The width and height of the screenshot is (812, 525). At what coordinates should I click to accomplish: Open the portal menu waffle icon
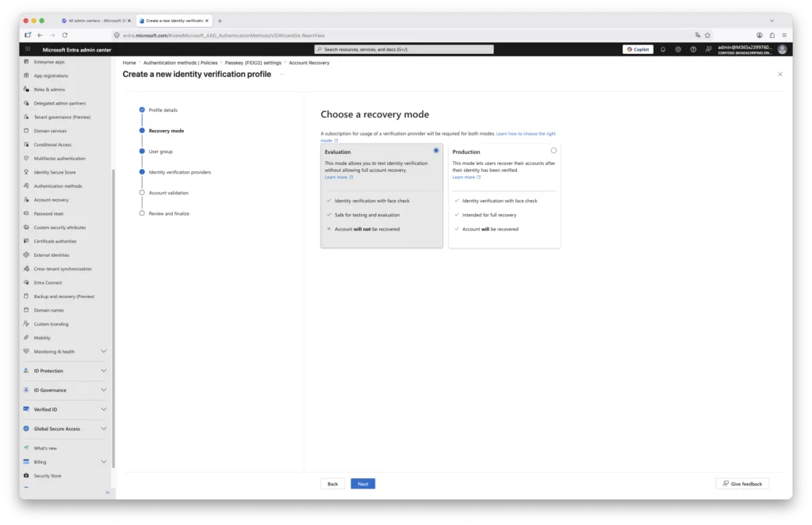28,49
